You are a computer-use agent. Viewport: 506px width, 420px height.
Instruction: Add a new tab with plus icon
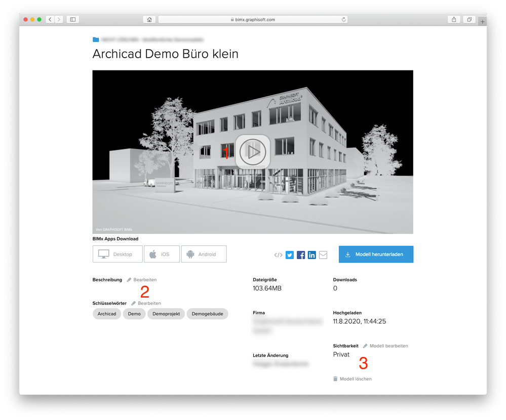[x=482, y=22]
